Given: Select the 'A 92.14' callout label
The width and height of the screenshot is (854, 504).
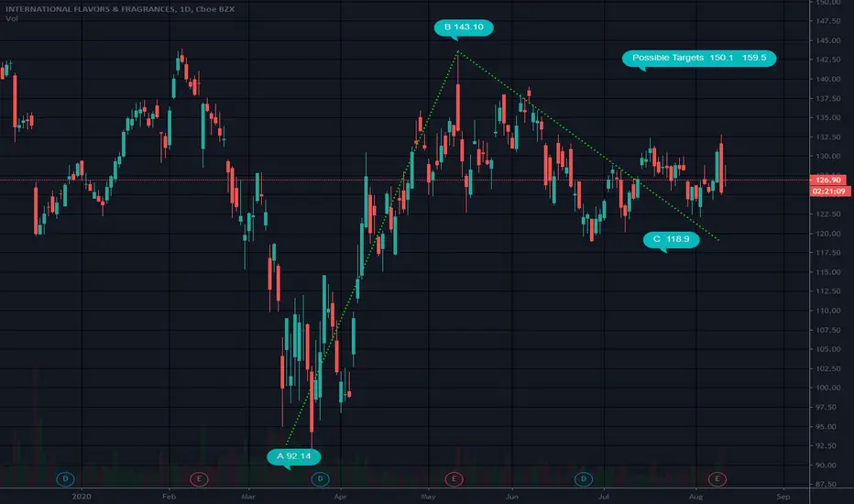Looking at the screenshot, I should [x=293, y=456].
